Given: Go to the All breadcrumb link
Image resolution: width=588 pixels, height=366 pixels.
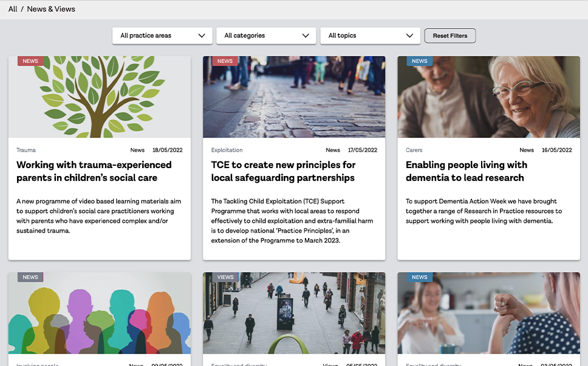Looking at the screenshot, I should pos(13,9).
